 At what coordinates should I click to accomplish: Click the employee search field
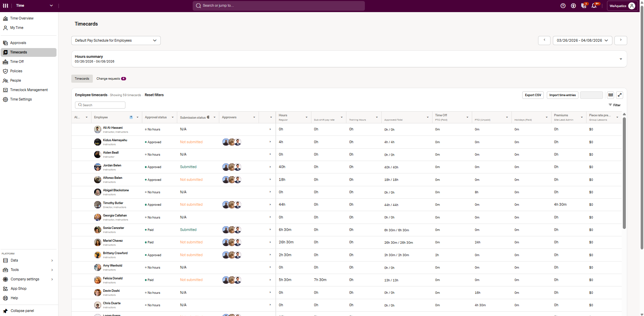coord(100,105)
